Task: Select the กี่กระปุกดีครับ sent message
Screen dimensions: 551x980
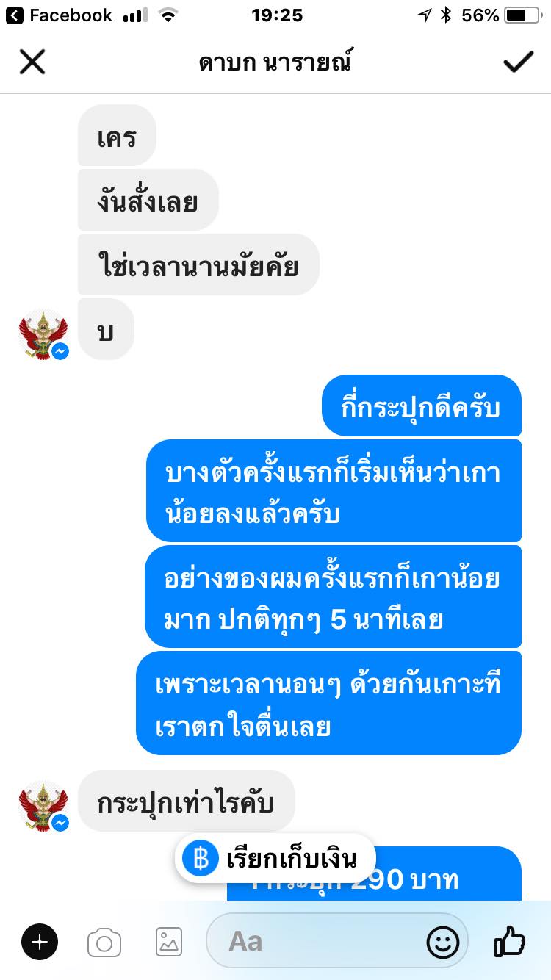Action: tap(422, 406)
